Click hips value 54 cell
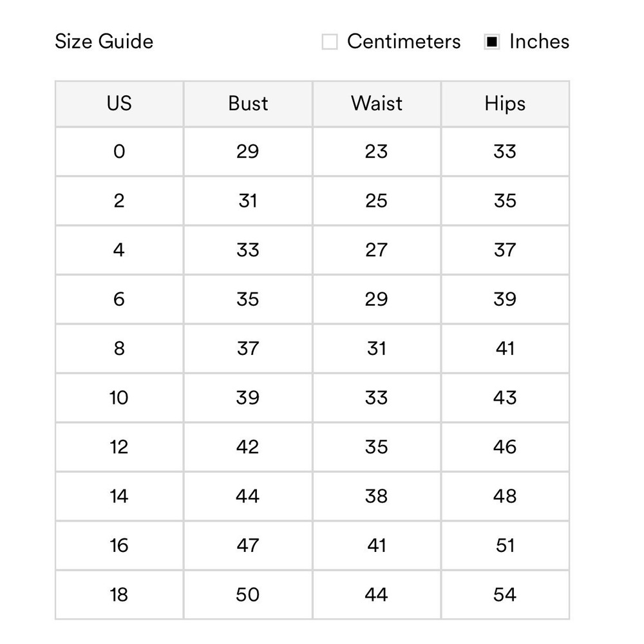The height and width of the screenshot is (644, 644). 505,594
